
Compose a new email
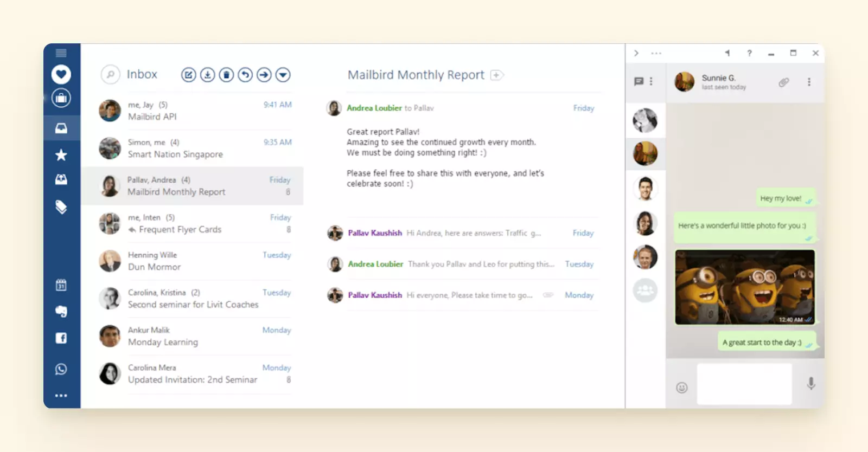click(x=188, y=75)
